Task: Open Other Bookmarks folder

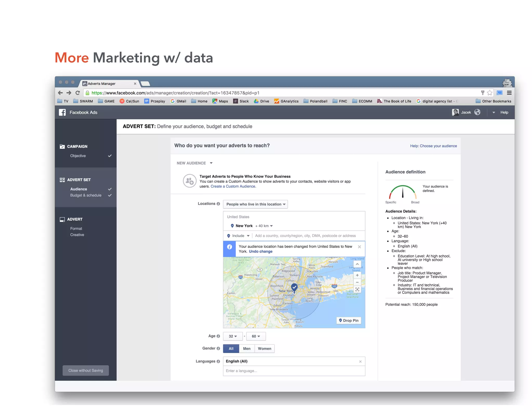Action: [x=493, y=101]
